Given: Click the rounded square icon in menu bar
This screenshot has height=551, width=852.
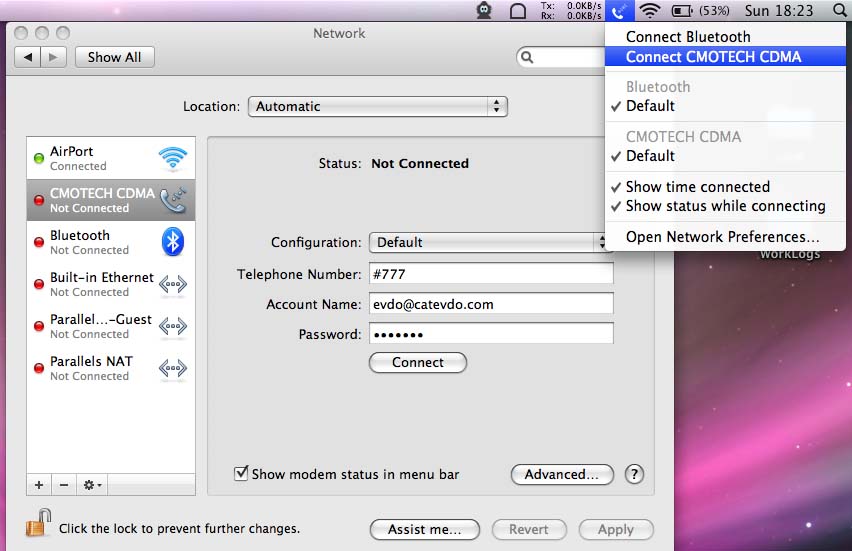Looking at the screenshot, I should click(518, 11).
